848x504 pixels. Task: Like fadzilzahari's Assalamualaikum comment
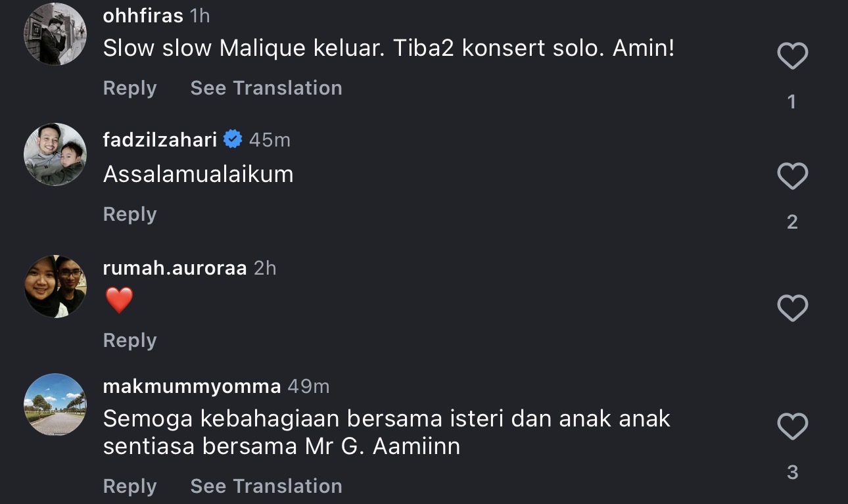(x=792, y=177)
